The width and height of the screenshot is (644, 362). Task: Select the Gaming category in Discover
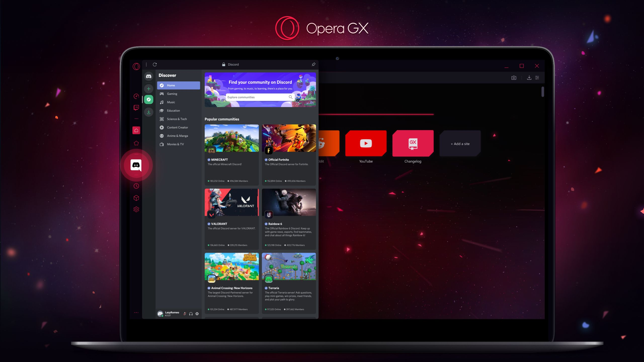click(172, 94)
